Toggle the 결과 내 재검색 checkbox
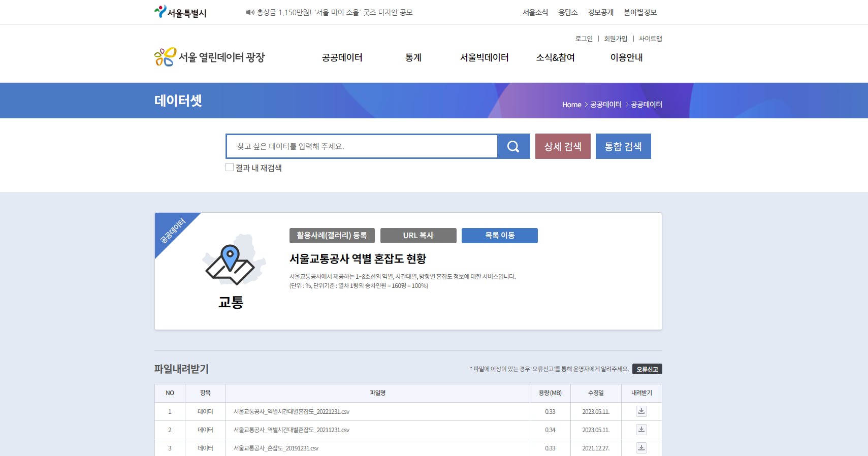 tap(230, 167)
